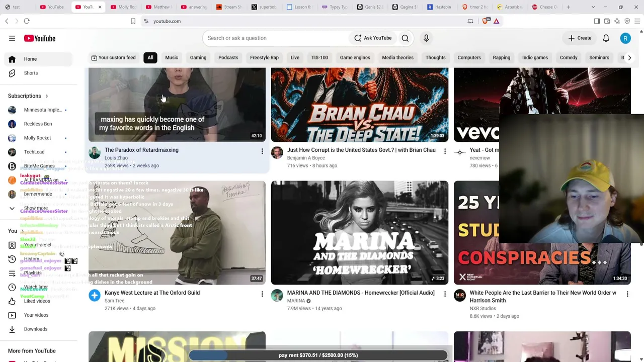
Task: Click the NXR Studios channel avatar
Action: click(460, 296)
